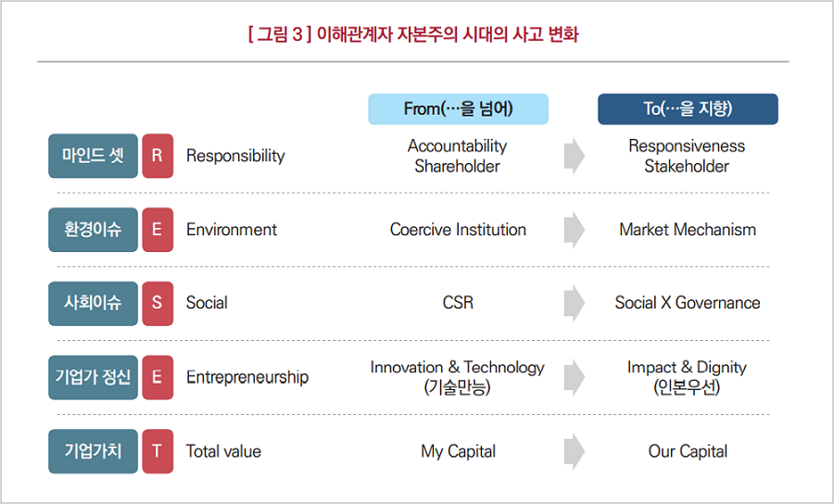Click the figure title 이해관계자 자본주의 시대의 사고 변화
This screenshot has width=834, height=504.
tap(448, 34)
